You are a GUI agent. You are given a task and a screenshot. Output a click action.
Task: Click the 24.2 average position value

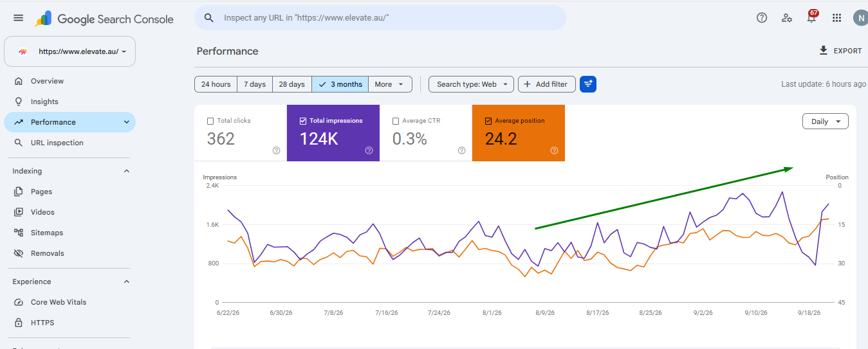501,138
